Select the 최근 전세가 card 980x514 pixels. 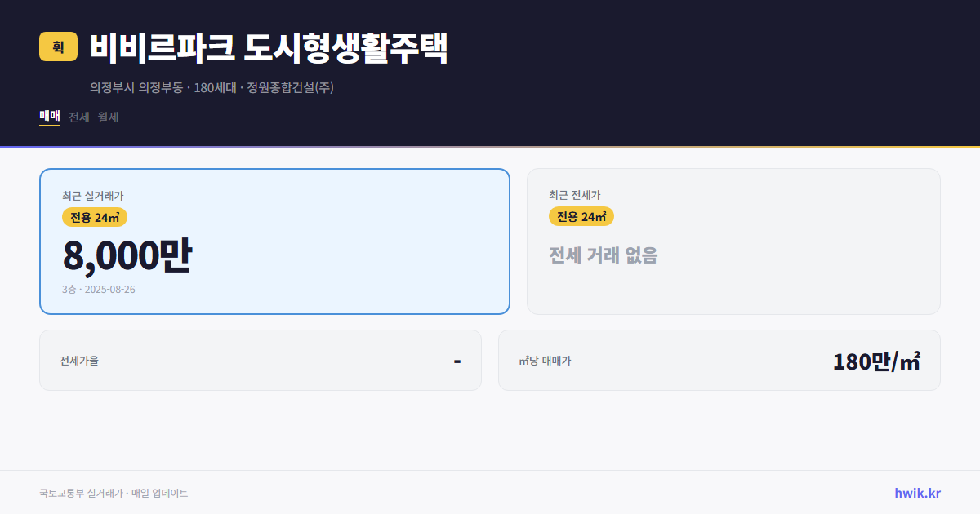coord(734,241)
